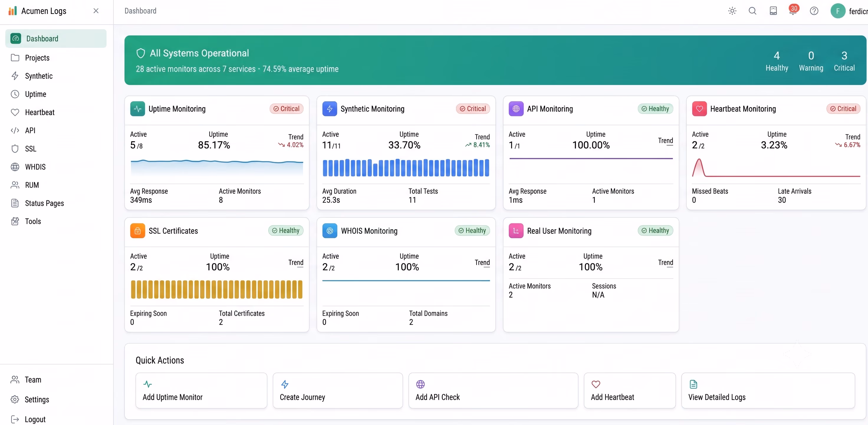Click the Status Pages document icon
Screen dimensions: 868x425
(15, 203)
